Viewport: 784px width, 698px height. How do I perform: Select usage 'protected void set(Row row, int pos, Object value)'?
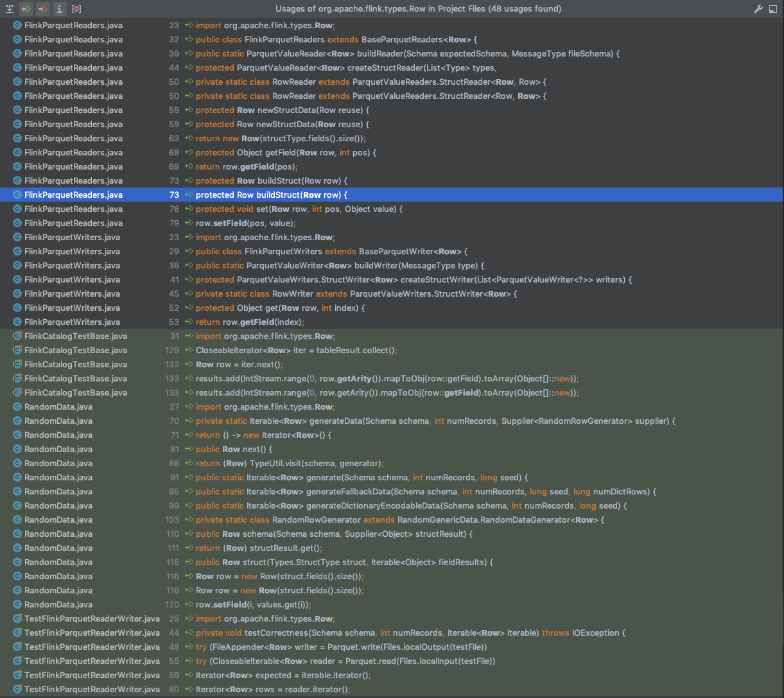299,209
